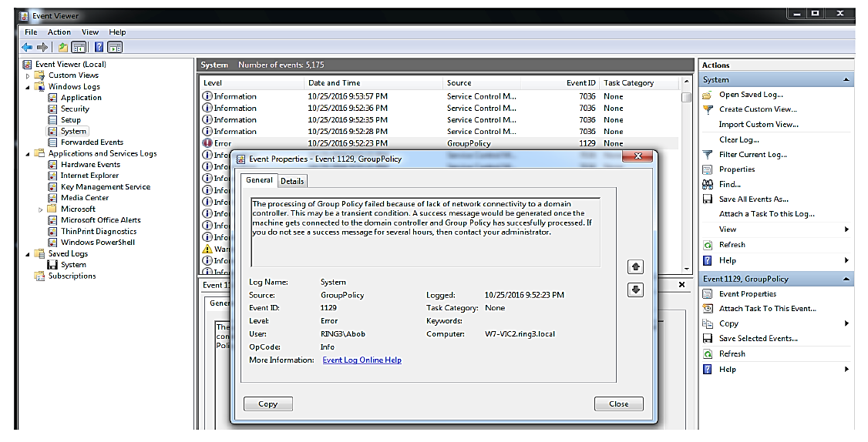Expand the Custom Views node
The image size is (868, 442).
click(x=28, y=75)
